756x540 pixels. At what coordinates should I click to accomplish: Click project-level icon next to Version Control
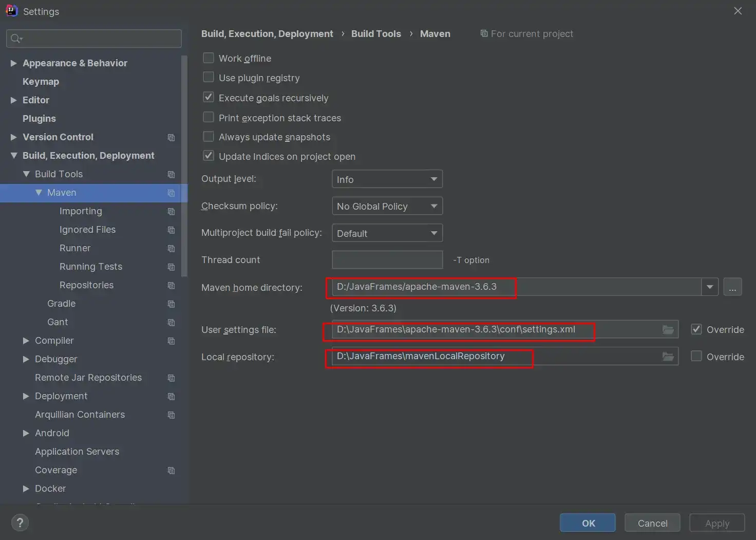171,137
